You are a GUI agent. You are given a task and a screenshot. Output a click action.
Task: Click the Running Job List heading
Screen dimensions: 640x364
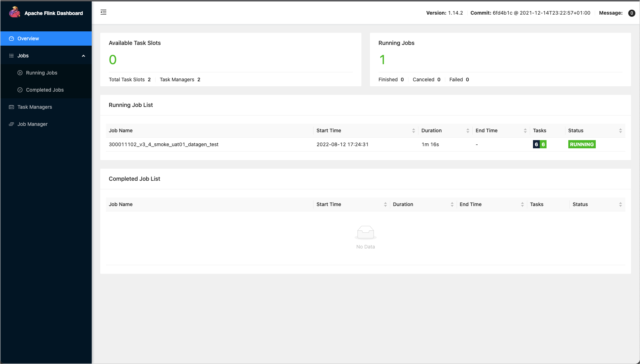click(131, 105)
